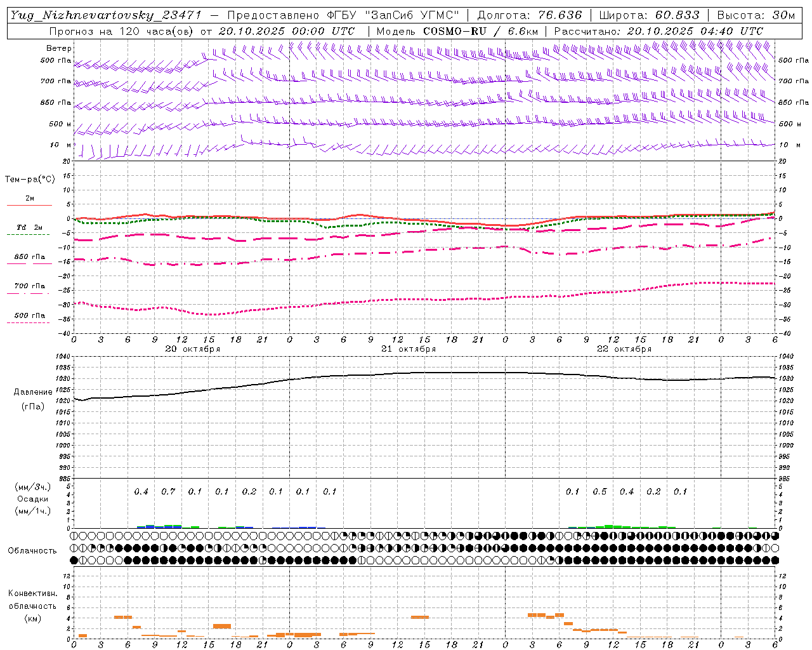Click the 'Прогноз на 120 часа(ов)' forecast header
This screenshot has height=650, width=812.
pos(122,31)
